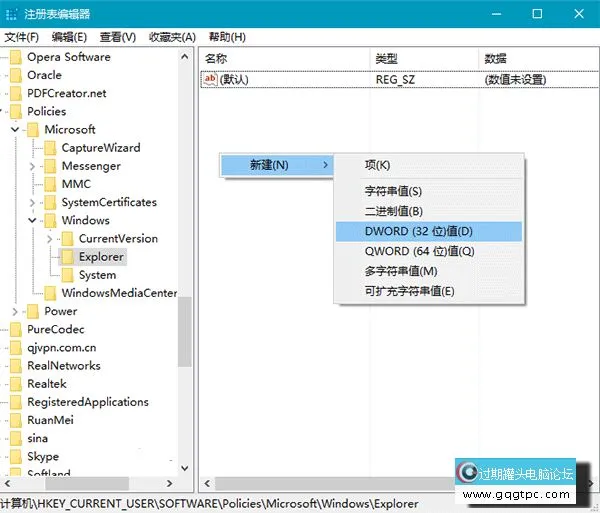Viewport: 600px width, 513px height.
Task: Click the Policies folder icon
Action: click(16, 112)
